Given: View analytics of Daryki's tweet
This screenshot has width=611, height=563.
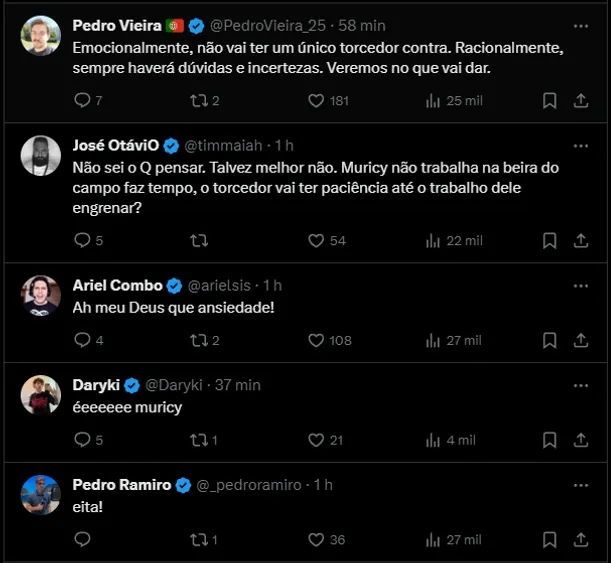Looking at the screenshot, I should pyautogui.click(x=433, y=440).
